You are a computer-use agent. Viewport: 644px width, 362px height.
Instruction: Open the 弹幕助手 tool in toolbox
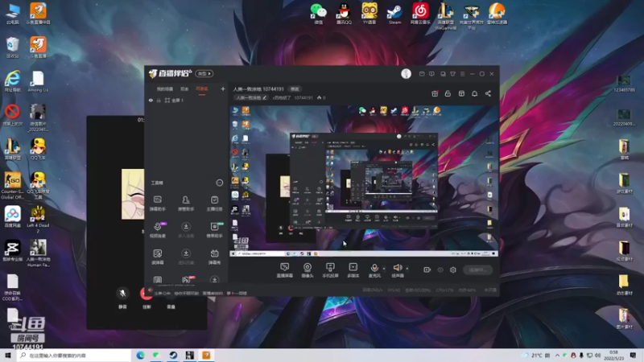158,204
